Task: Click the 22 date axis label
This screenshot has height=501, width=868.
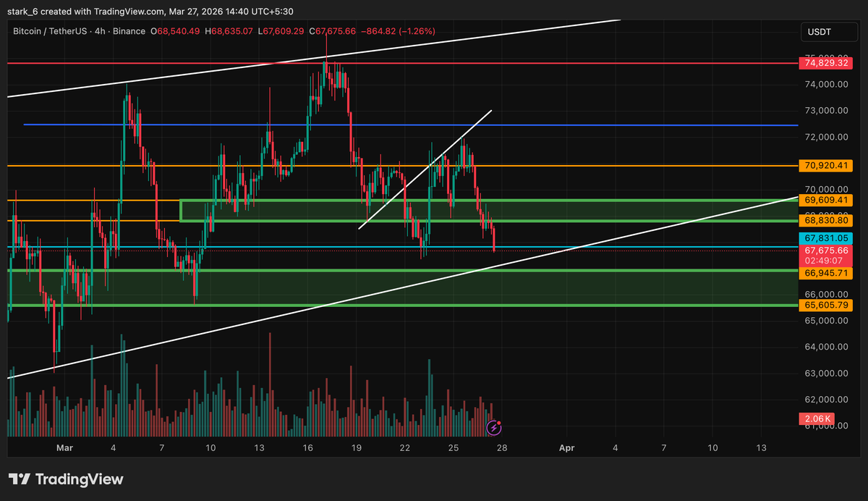Action: [404, 448]
